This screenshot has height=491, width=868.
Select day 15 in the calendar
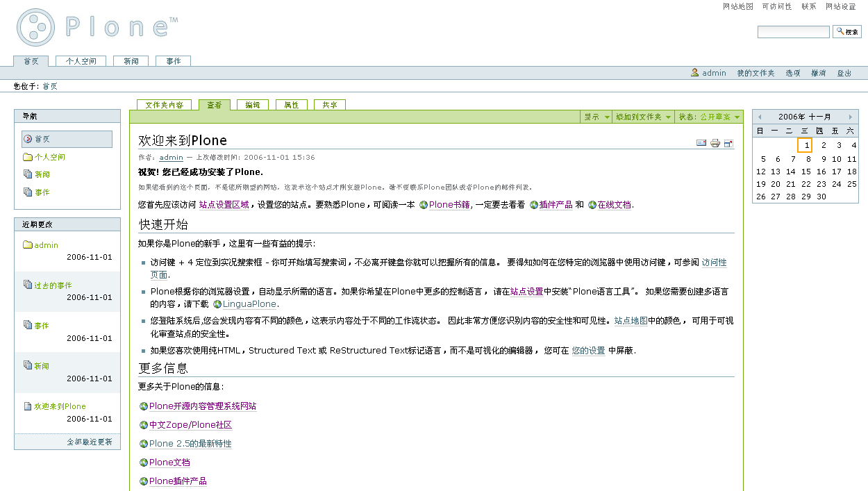point(806,172)
